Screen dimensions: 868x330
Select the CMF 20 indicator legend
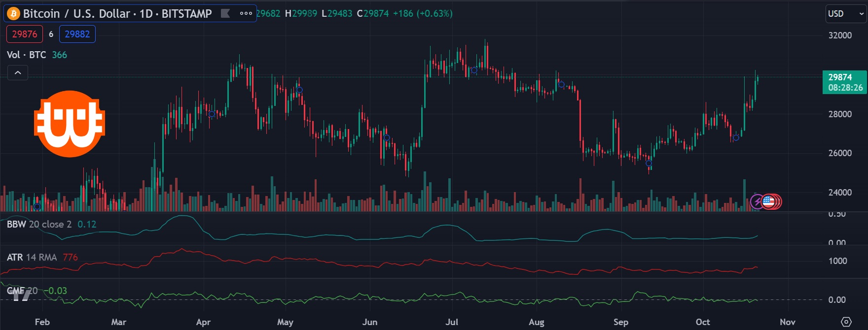click(22, 291)
